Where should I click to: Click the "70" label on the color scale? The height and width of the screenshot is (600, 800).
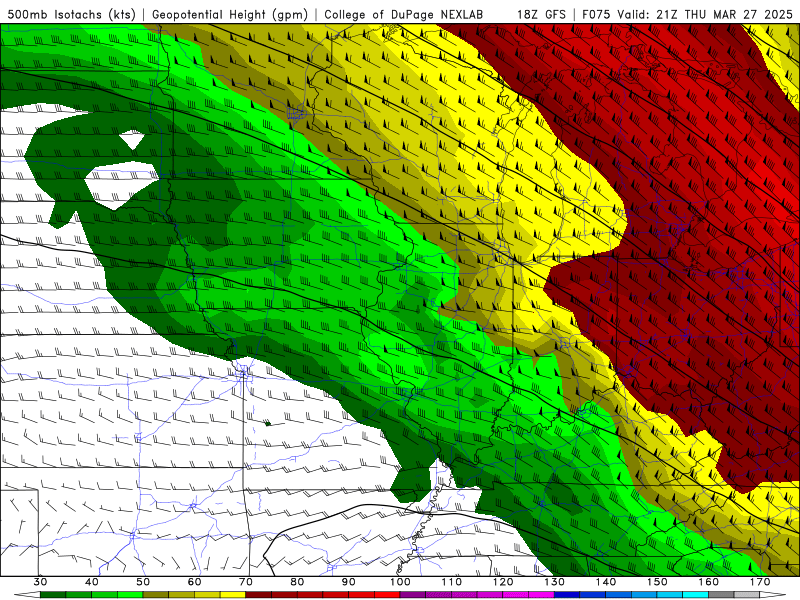tap(246, 582)
